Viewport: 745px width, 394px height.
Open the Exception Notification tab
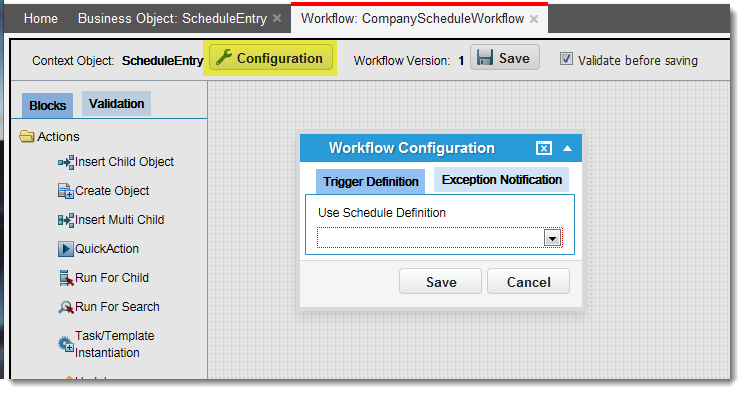[502, 180]
